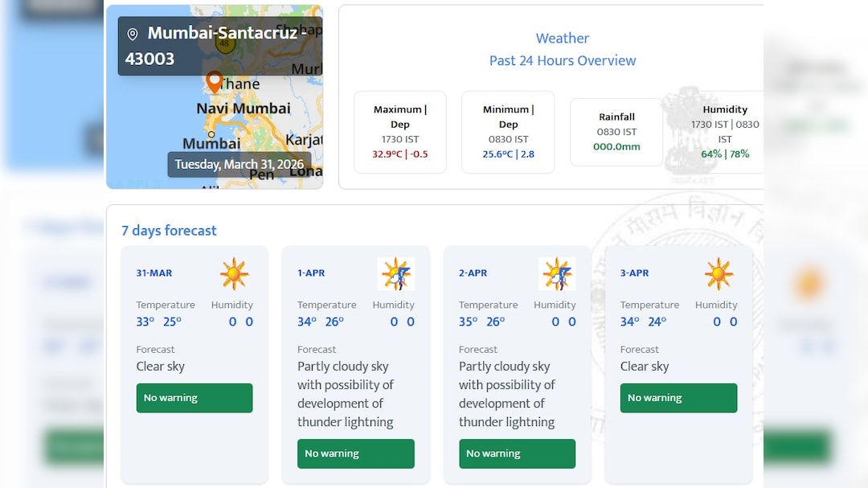
Task: Select the Maximum temperature card
Action: 399,132
